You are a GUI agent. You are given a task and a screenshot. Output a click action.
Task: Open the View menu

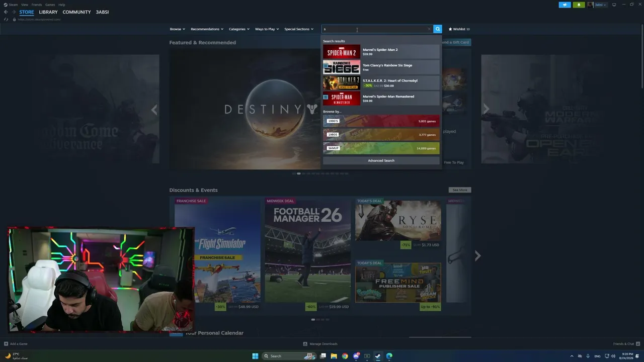[25, 5]
